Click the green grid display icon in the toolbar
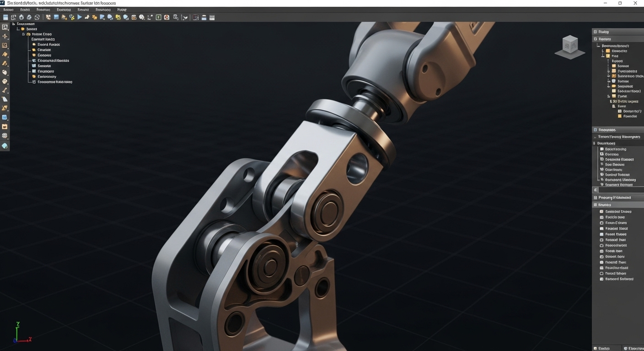 (x=158, y=17)
